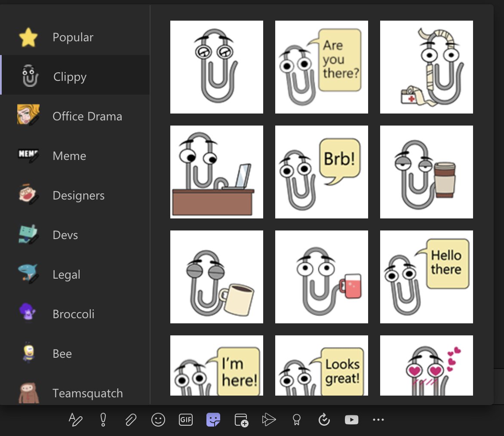Select the bandaged Clippy sticker

click(427, 67)
